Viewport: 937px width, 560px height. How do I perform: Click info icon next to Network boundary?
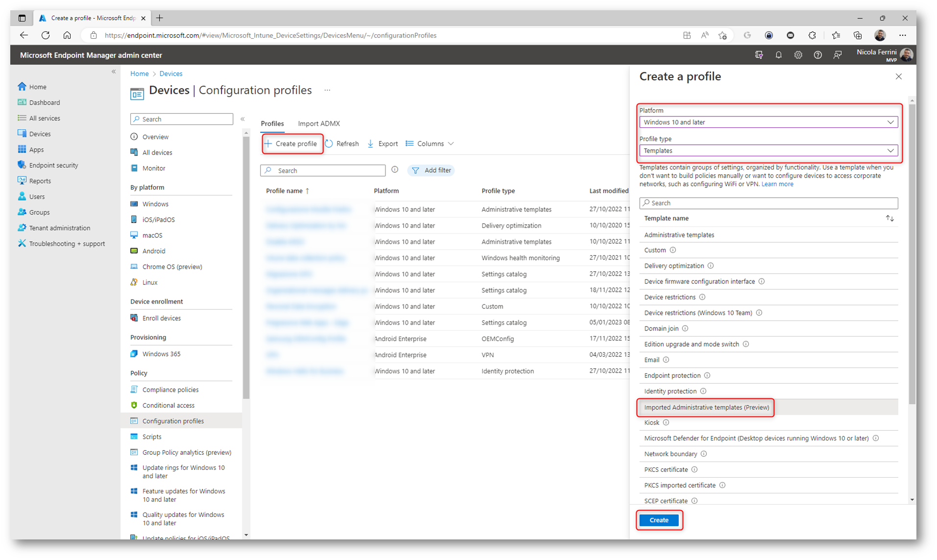pos(704,454)
